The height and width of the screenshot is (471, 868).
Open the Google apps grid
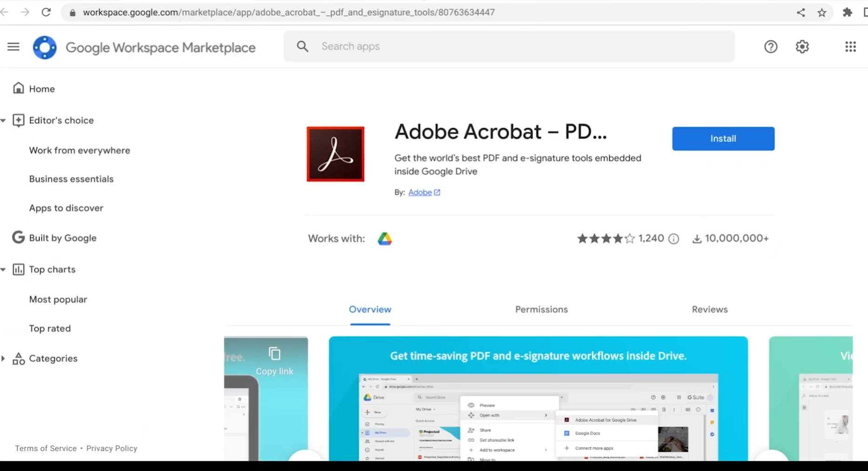pyautogui.click(x=850, y=46)
